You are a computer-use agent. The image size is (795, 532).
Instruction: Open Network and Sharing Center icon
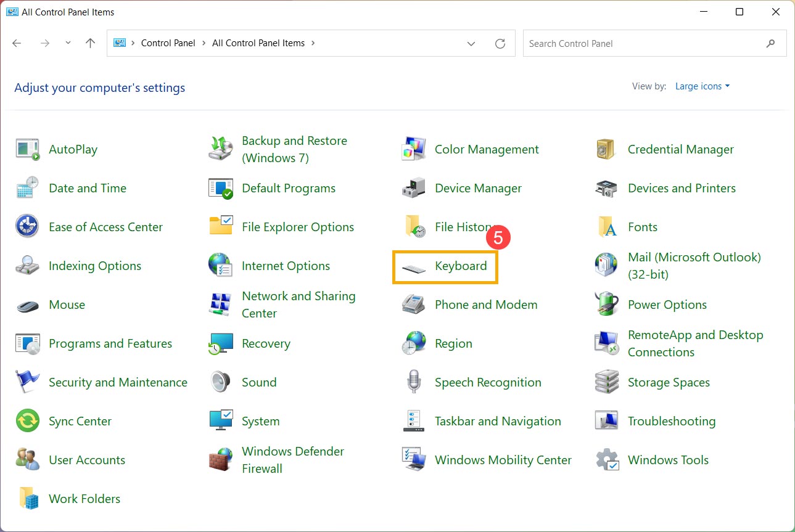(x=221, y=305)
